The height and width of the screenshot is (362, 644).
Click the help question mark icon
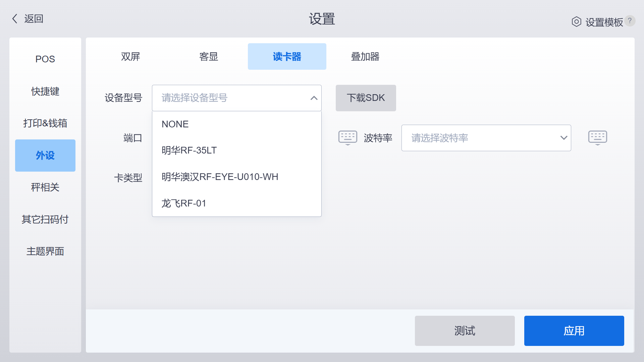pyautogui.click(x=630, y=21)
